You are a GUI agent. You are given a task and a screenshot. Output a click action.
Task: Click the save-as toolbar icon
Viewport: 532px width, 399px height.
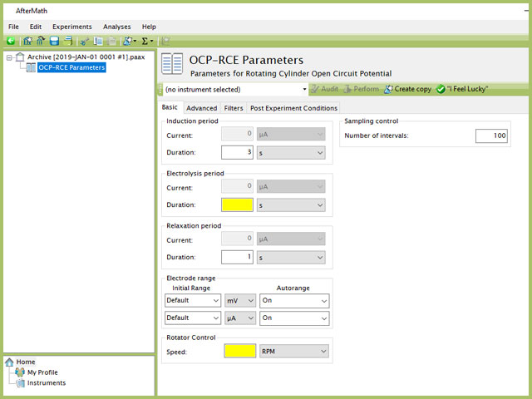pyautogui.click(x=68, y=41)
